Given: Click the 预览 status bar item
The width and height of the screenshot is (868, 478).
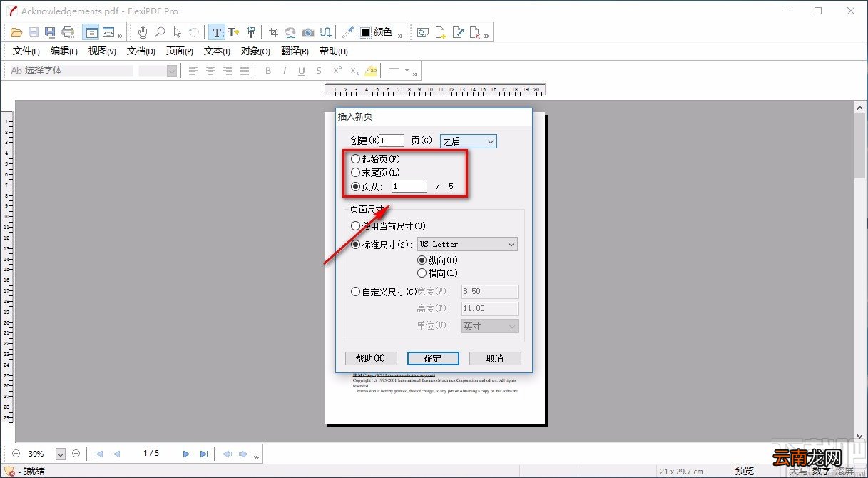Looking at the screenshot, I should (745, 471).
